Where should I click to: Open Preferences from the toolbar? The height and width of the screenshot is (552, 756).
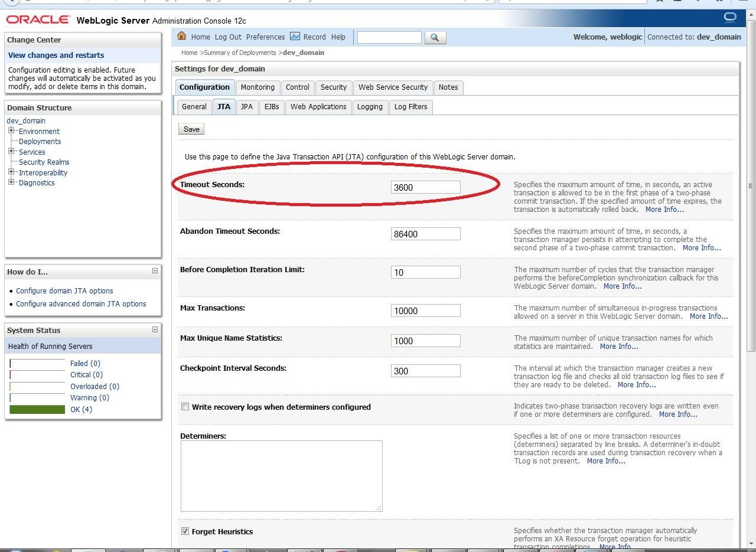265,37
